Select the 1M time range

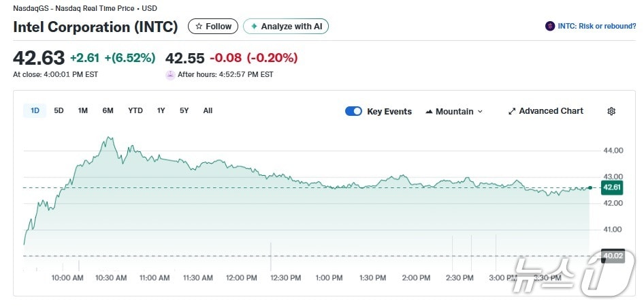pyautogui.click(x=83, y=110)
